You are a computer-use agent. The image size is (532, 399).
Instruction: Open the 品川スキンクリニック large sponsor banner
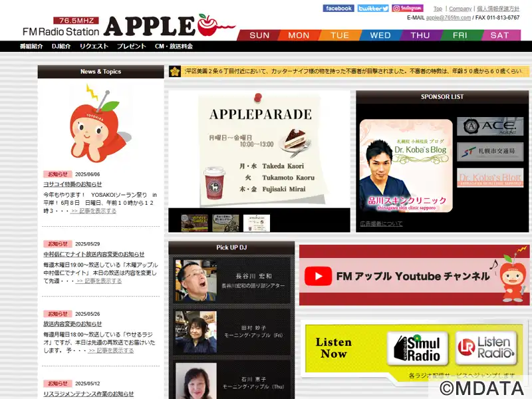pyautogui.click(x=406, y=166)
